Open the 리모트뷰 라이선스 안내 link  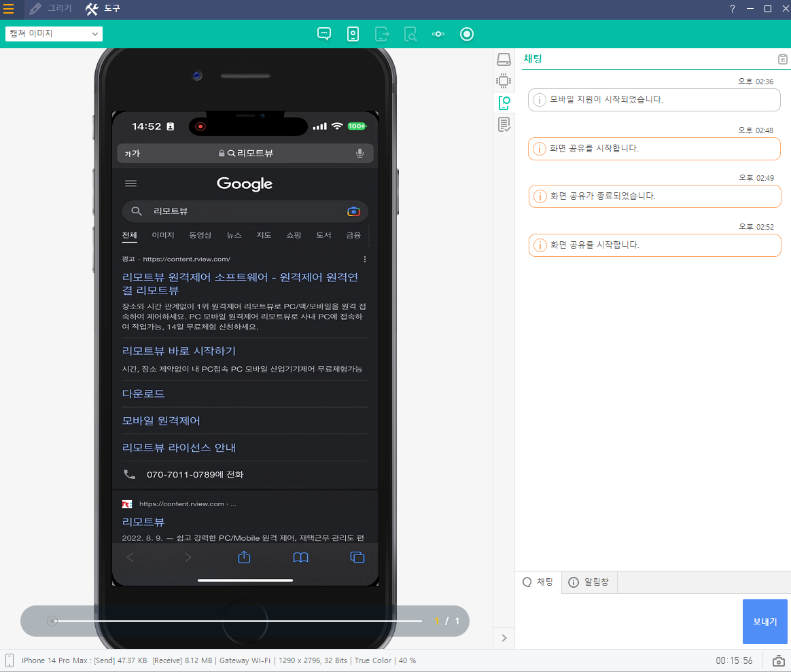[179, 448]
